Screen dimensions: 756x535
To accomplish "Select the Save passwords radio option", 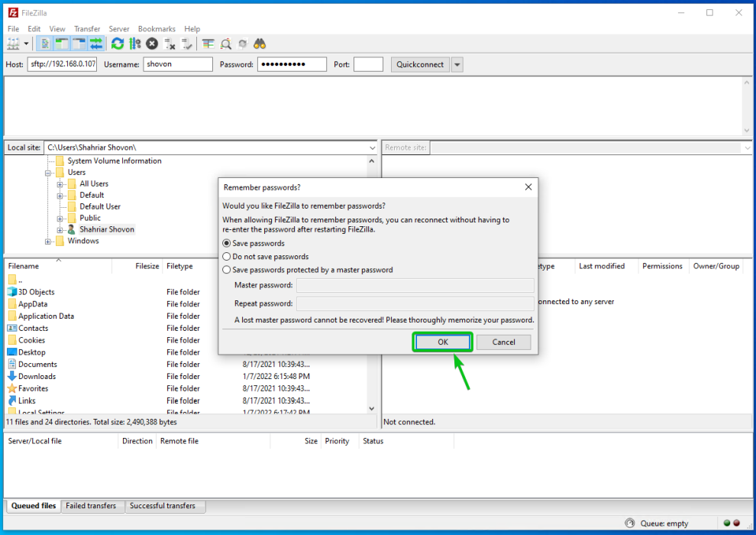I will (x=227, y=244).
